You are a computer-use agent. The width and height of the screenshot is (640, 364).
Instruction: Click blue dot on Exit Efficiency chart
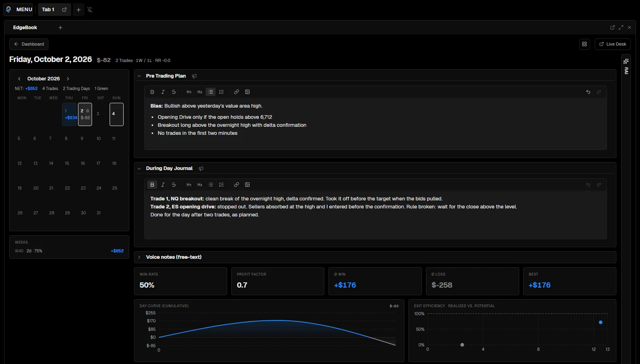[x=600, y=322]
